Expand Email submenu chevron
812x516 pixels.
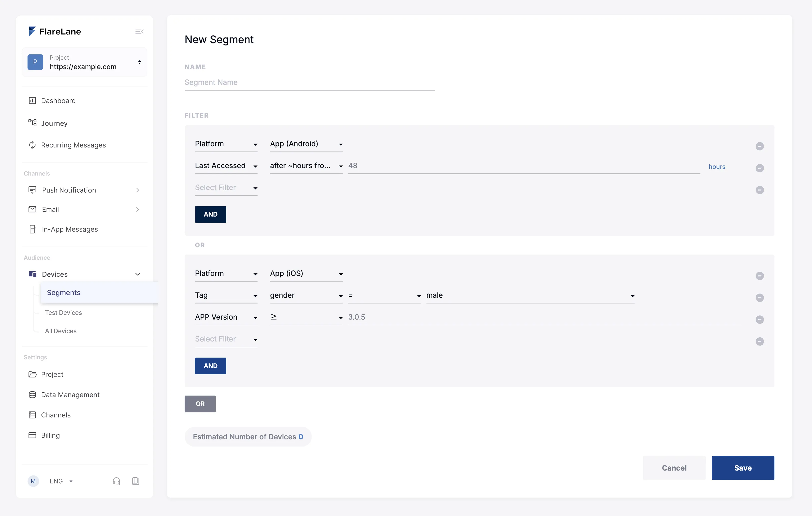[137, 209]
